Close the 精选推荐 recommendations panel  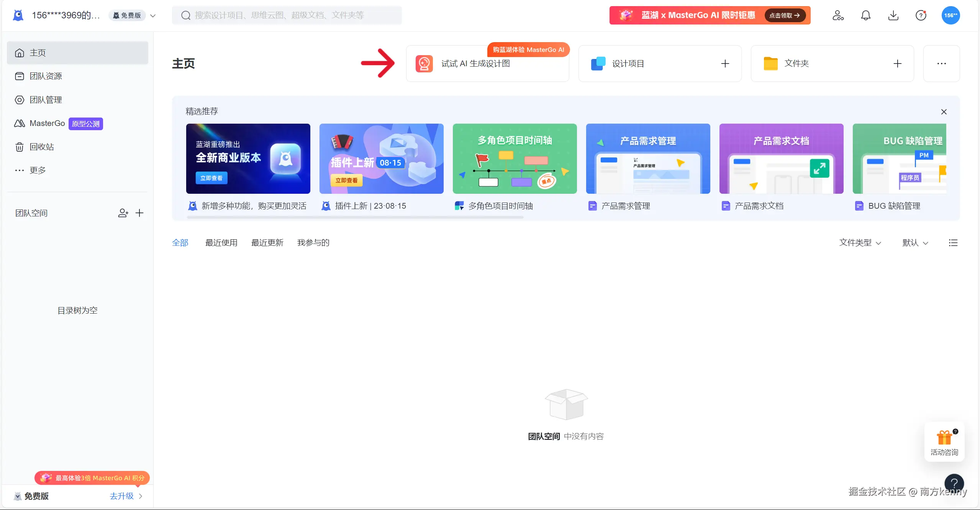[x=944, y=112]
